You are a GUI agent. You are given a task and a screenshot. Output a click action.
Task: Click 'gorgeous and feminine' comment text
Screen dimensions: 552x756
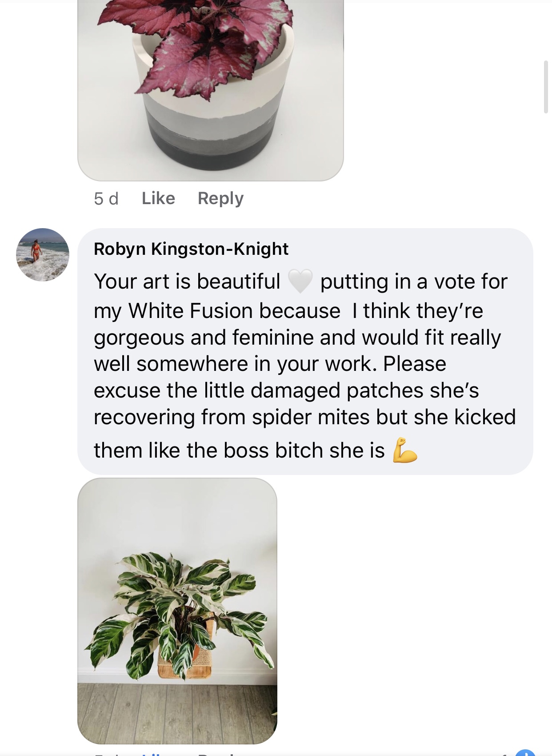coord(204,337)
